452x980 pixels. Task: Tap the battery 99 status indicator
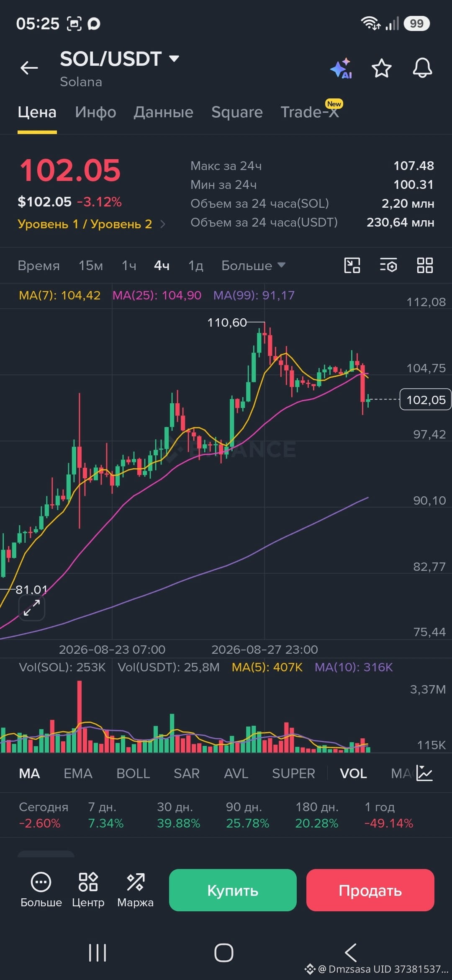416,23
